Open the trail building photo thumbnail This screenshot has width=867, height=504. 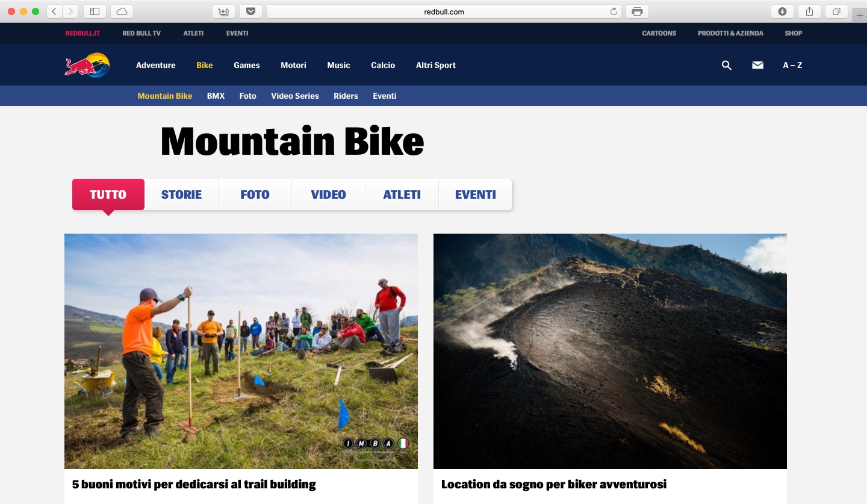[241, 351]
